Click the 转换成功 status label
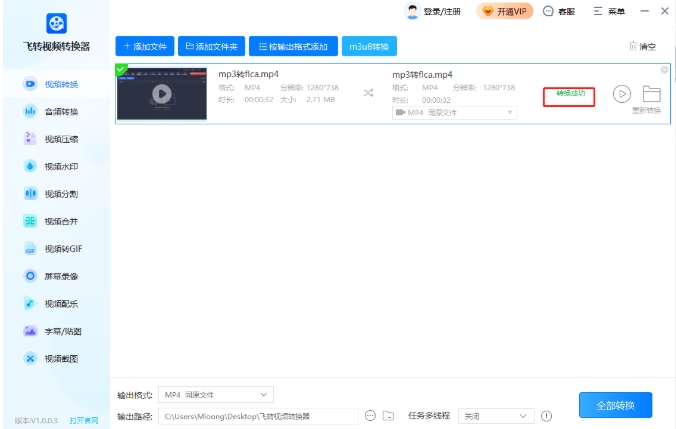The image size is (676, 429). coord(570,93)
